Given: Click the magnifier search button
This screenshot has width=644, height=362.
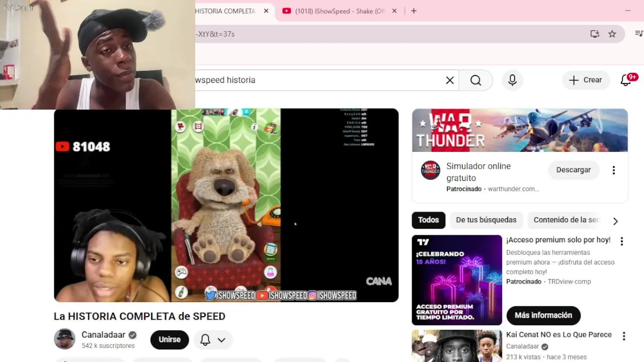Looking at the screenshot, I should pos(476,80).
